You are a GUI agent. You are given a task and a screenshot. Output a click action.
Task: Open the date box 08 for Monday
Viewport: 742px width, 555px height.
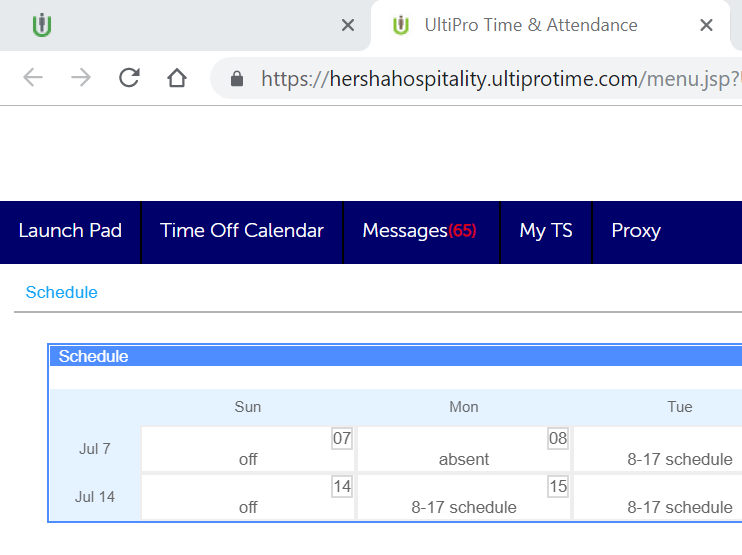[x=557, y=438]
